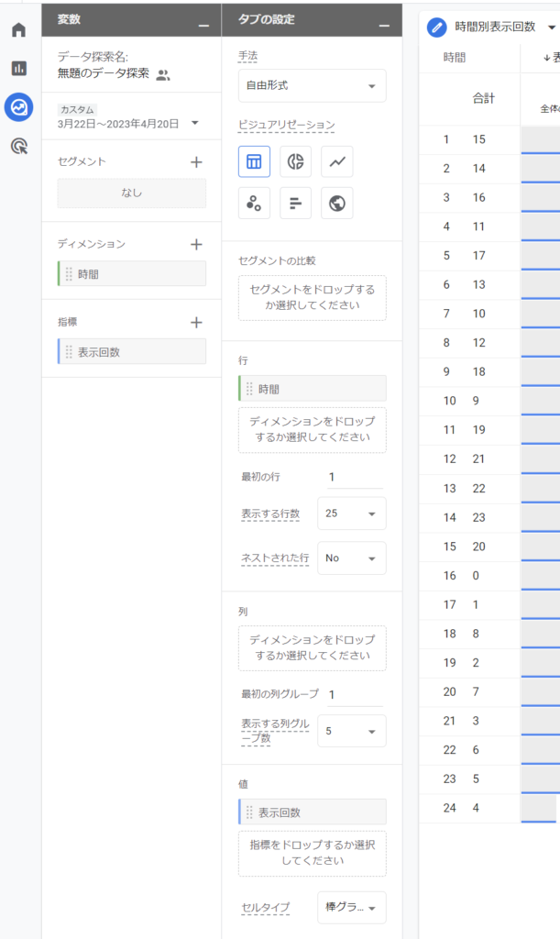Screen dimensions: 560x939
Task: Open the Home icon in left sidebar
Action: [18, 30]
